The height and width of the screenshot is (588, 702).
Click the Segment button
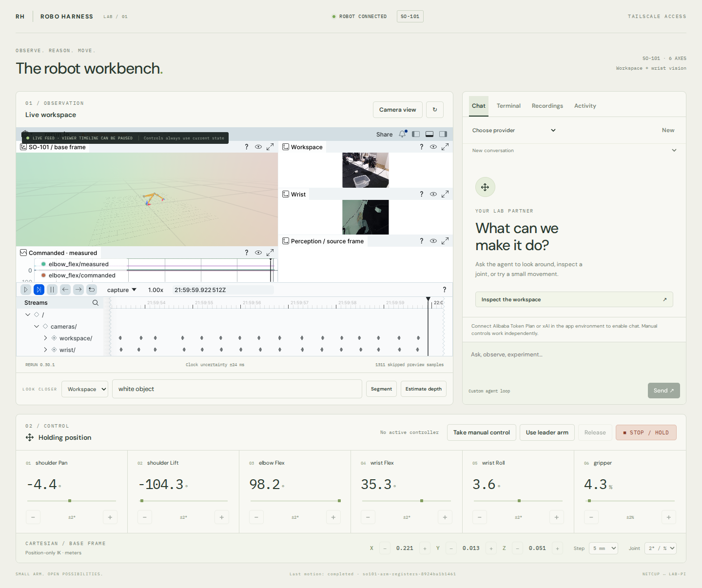pyautogui.click(x=381, y=389)
